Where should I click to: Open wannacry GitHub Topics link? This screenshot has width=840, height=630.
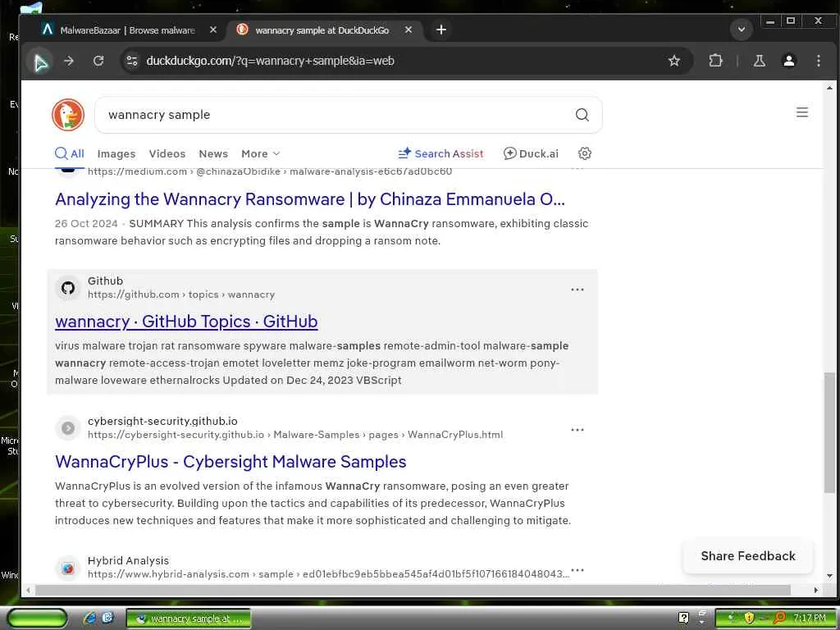pos(186,322)
